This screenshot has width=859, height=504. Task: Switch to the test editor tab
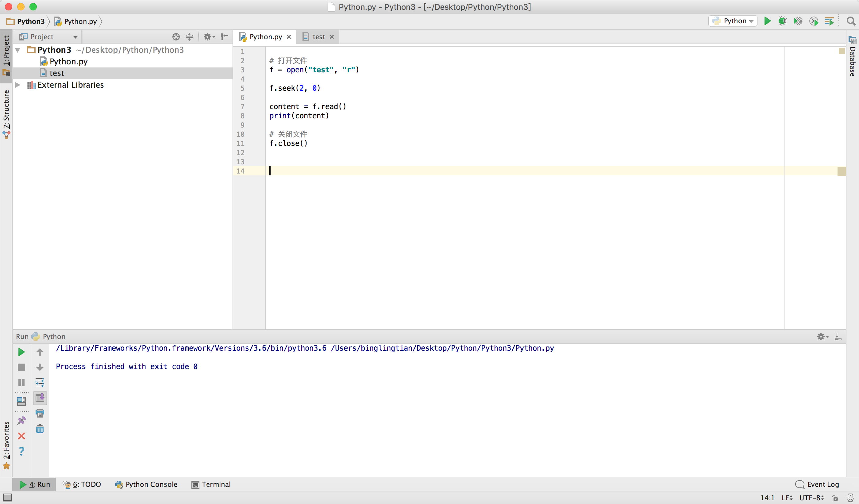point(318,37)
